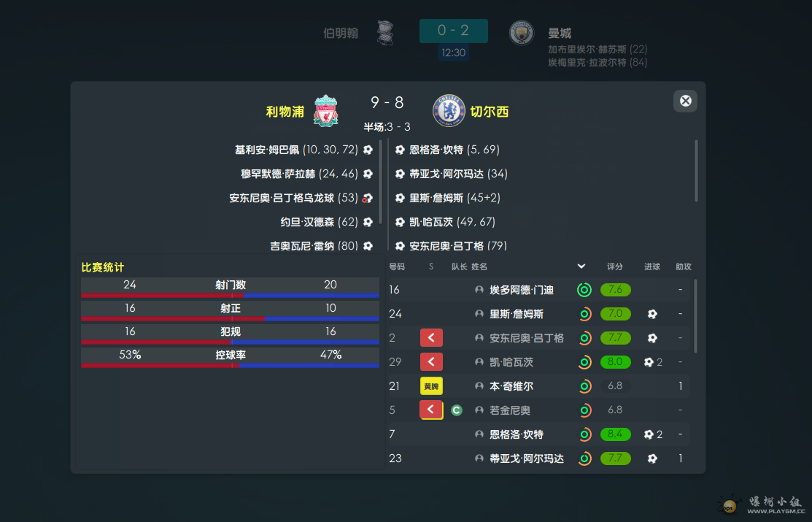Viewport: 812px width, 522px height.
Task: Sort by the 评分 column header
Action: (x=615, y=266)
